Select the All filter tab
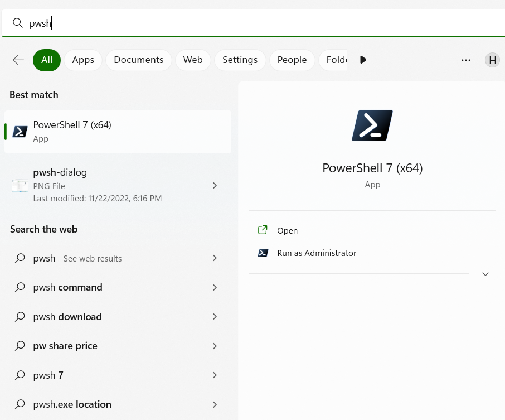This screenshot has width=505, height=420. tap(47, 60)
